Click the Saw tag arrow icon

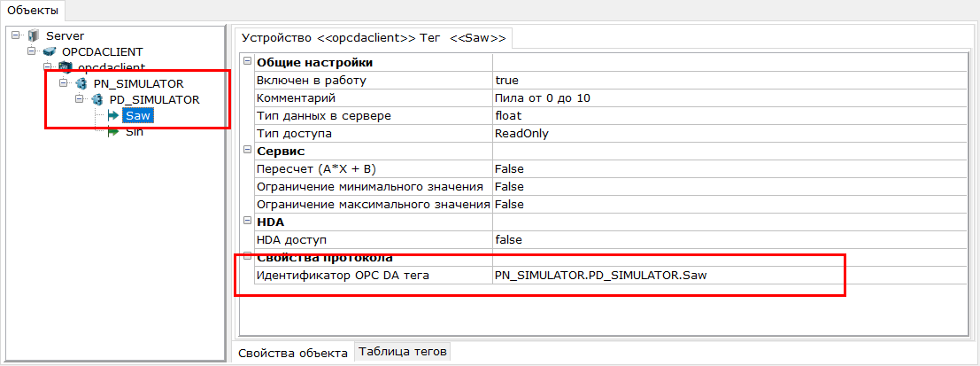pos(113,116)
